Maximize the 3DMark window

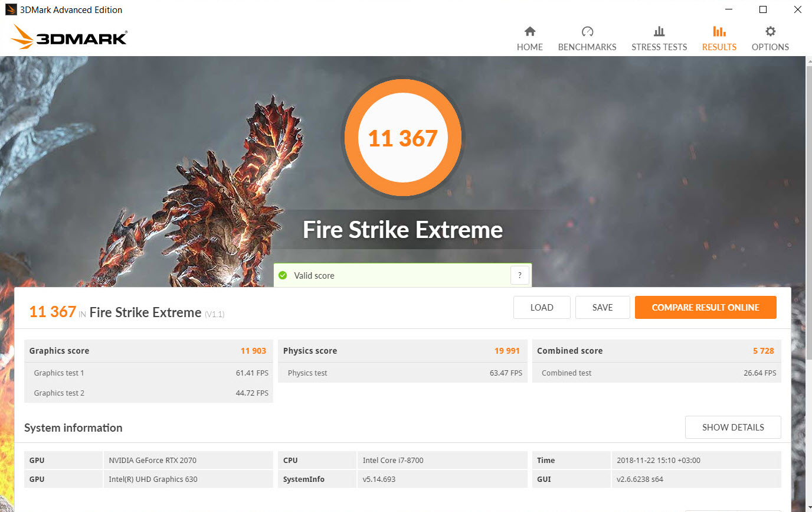[762, 9]
